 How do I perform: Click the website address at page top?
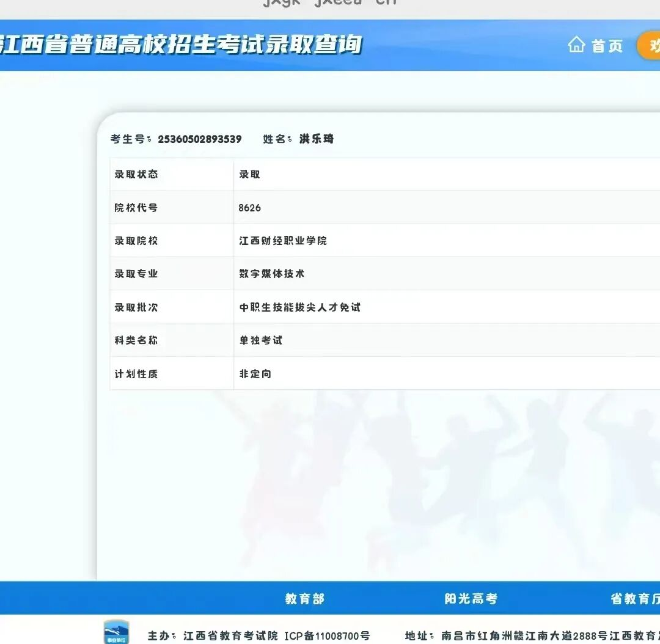click(330, 3)
